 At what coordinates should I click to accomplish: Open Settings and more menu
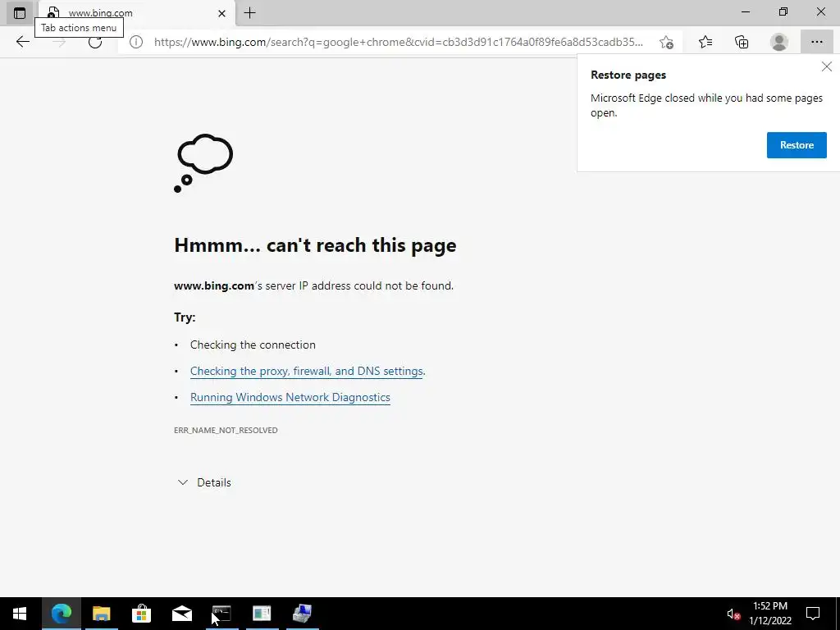[x=816, y=42]
